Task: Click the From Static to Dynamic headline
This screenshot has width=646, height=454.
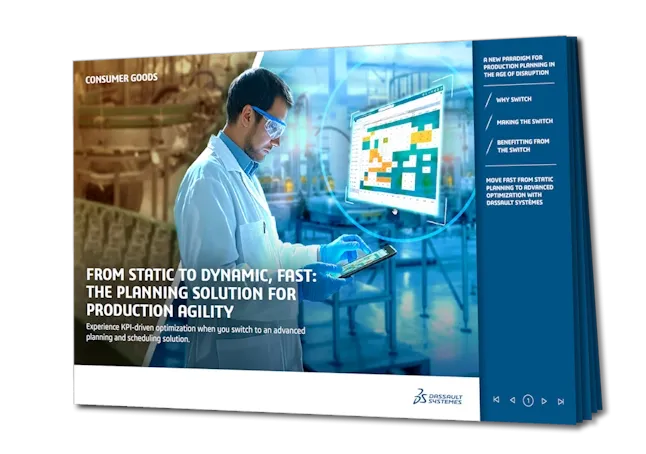Action: click(x=201, y=293)
